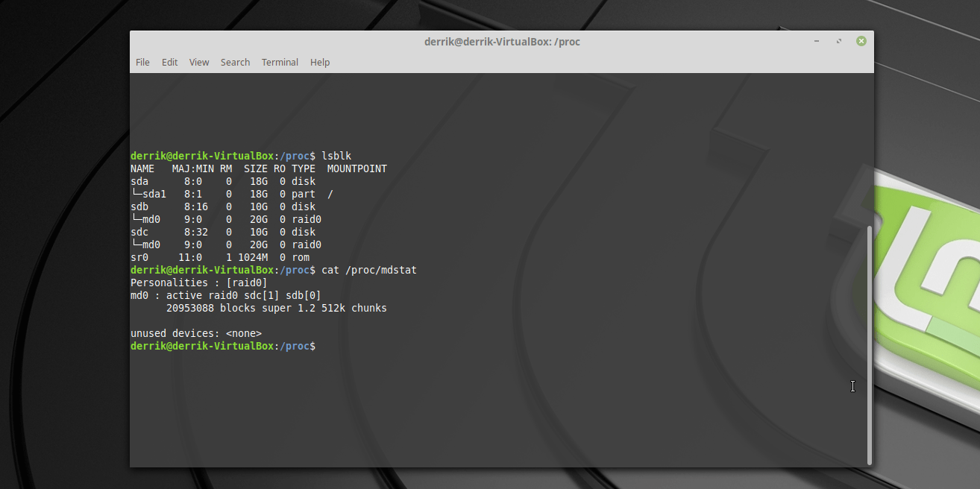Screen dimensions: 980x489
Task: Click the "sdc" device name in lsblk output
Action: click(139, 232)
